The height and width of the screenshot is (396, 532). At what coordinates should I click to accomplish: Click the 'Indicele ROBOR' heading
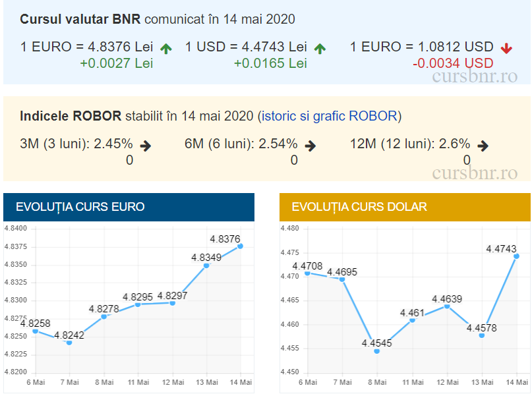pos(71,117)
